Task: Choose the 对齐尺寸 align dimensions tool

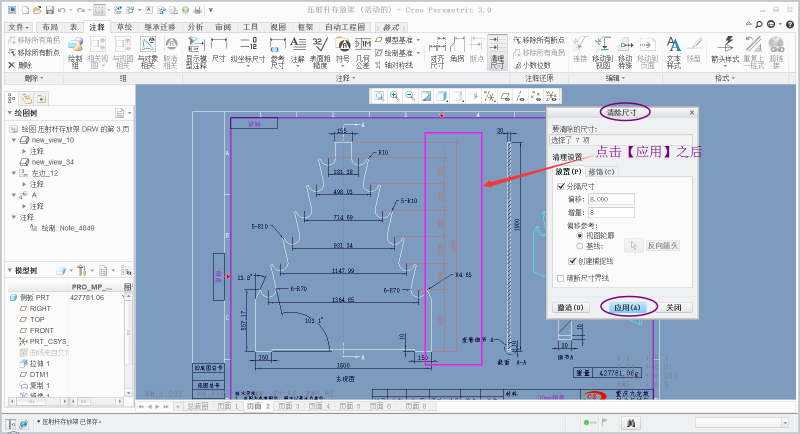Action: tap(437, 53)
